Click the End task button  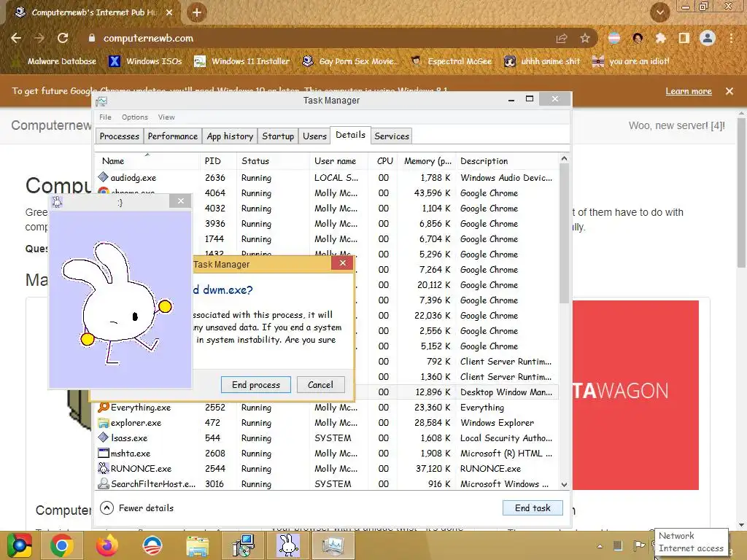pos(533,508)
